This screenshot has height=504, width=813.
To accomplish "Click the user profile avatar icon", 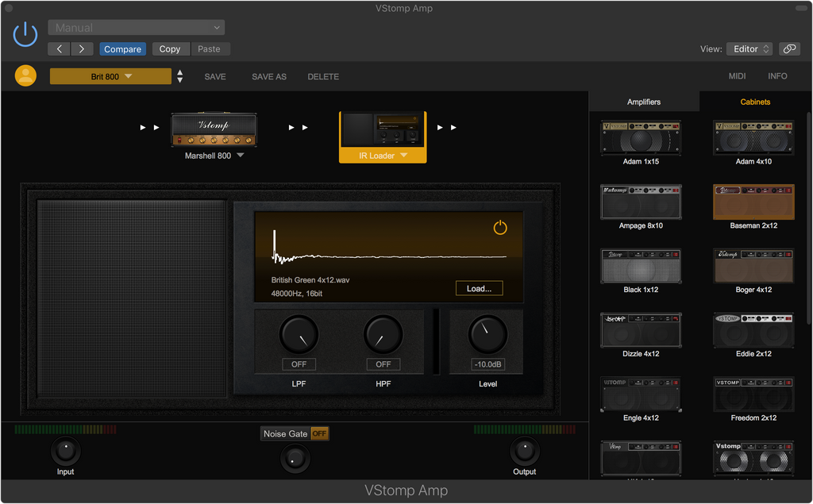I will point(25,76).
